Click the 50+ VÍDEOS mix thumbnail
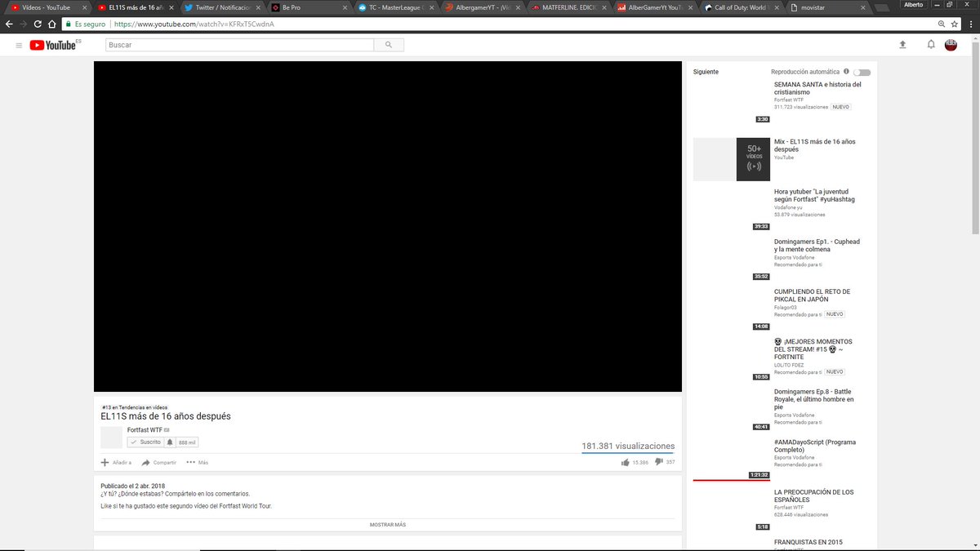Image resolution: width=980 pixels, height=551 pixels. [x=731, y=159]
